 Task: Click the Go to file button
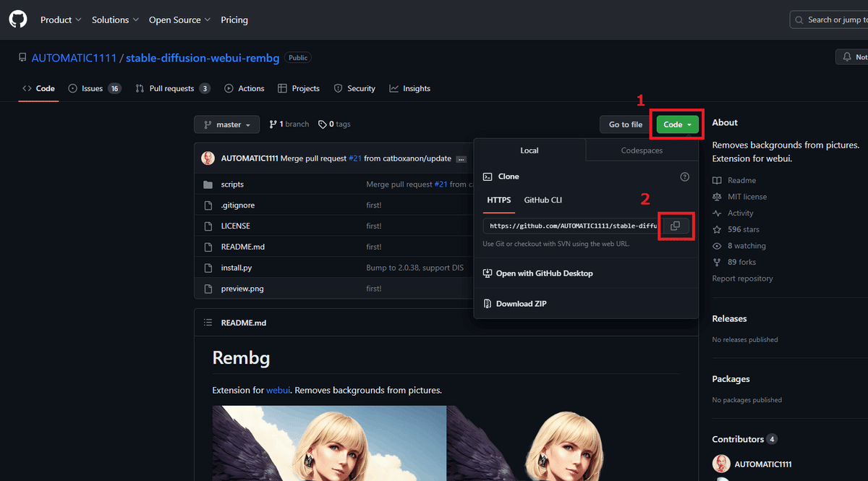(x=626, y=124)
